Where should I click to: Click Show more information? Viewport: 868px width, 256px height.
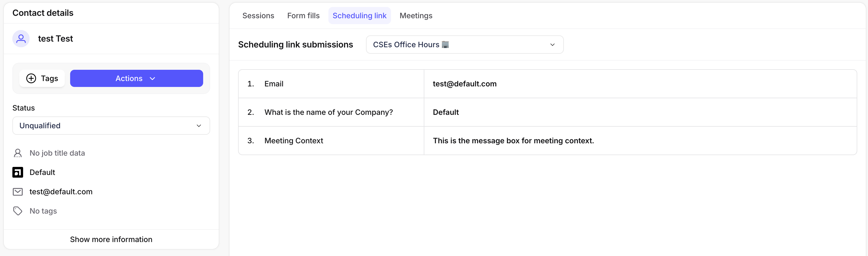coord(111,239)
